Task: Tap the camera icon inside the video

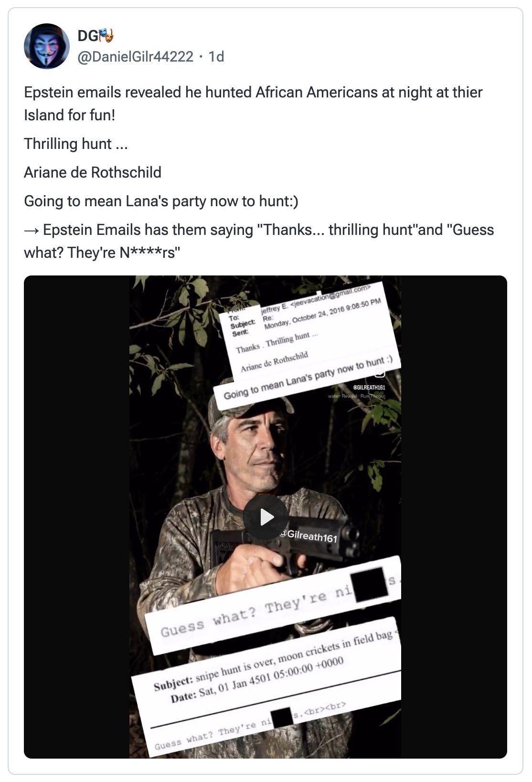Action: (x=380, y=373)
